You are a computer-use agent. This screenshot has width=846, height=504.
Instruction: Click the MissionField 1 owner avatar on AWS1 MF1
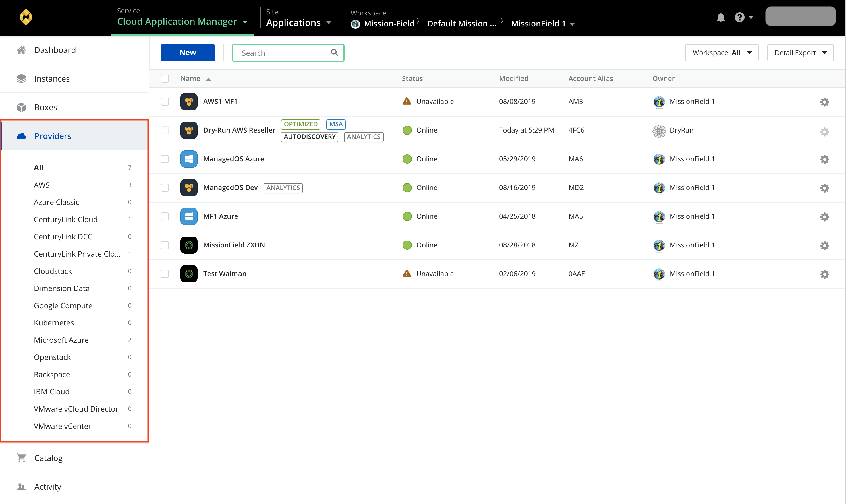659,102
